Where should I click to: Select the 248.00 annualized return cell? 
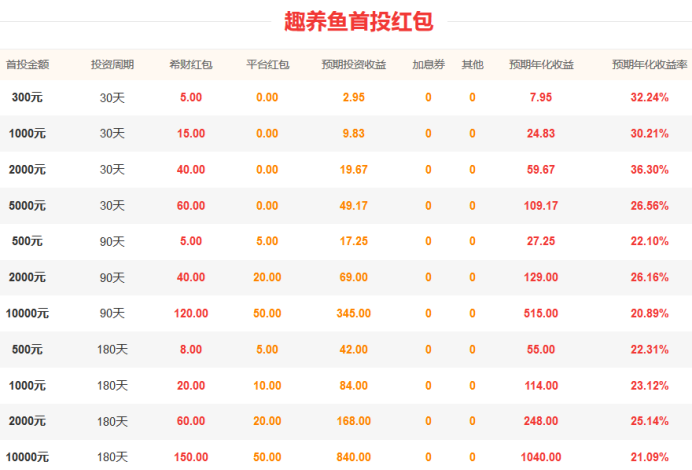click(x=541, y=421)
